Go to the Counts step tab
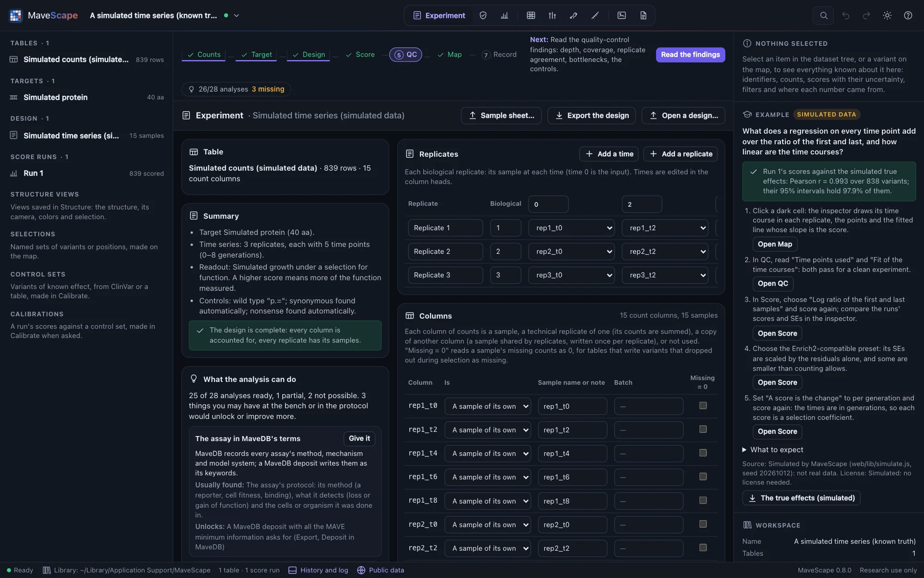The width and height of the screenshot is (924, 578). coord(204,55)
